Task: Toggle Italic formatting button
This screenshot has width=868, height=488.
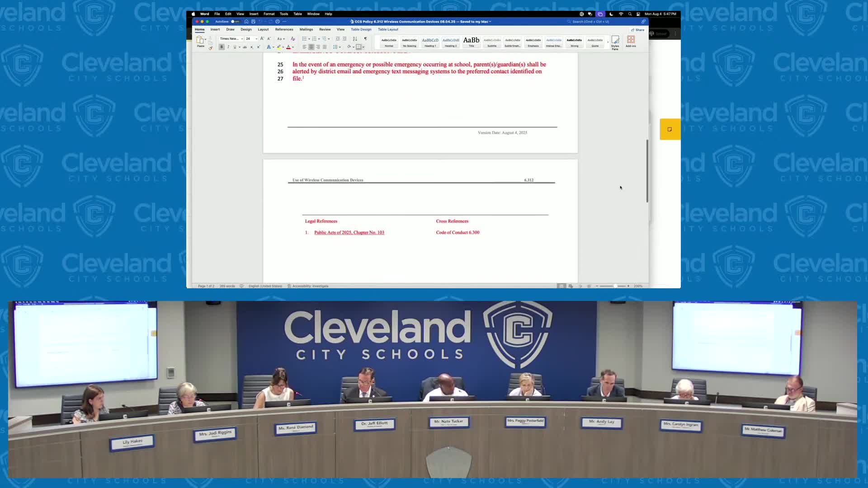Action: [x=228, y=47]
